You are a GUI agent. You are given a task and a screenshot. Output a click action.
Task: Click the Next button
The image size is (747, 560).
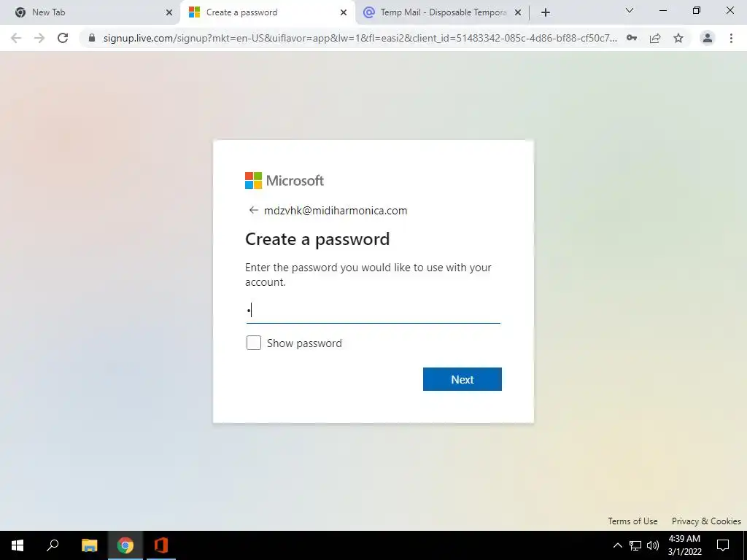point(462,379)
